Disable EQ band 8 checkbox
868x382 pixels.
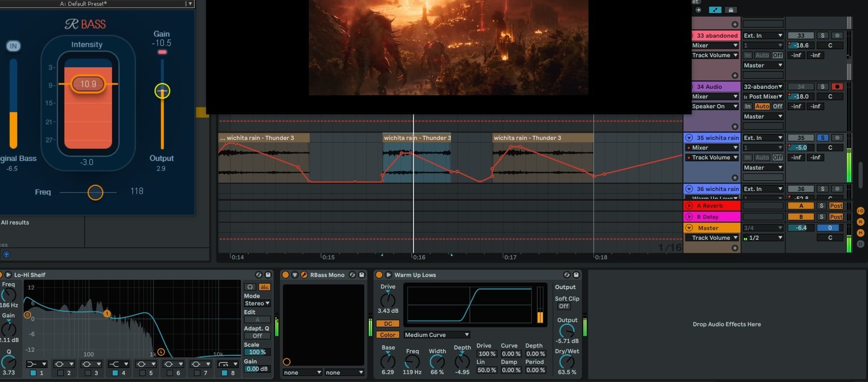224,373
